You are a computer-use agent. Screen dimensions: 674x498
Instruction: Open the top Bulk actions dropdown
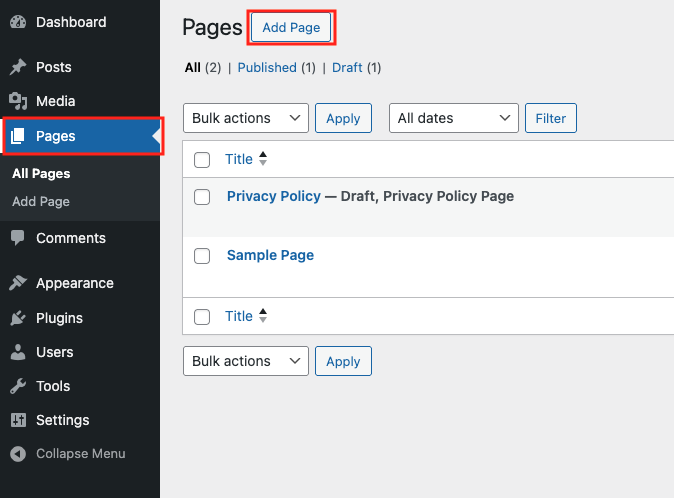(x=246, y=118)
